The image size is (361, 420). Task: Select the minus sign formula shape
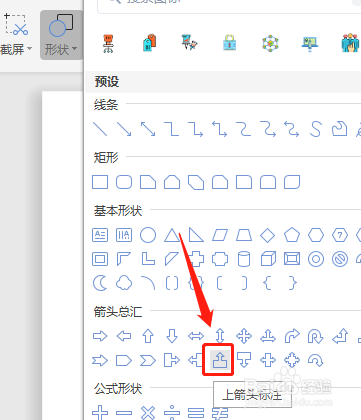point(124,413)
